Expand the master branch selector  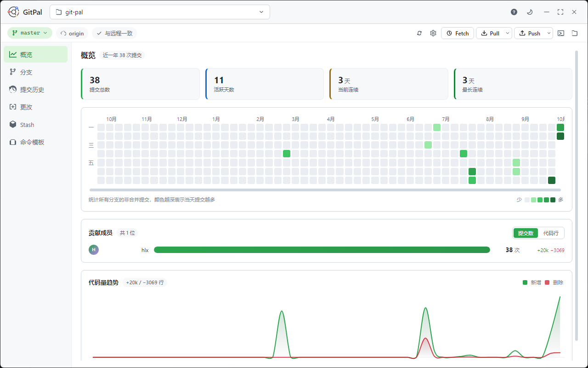pos(30,33)
